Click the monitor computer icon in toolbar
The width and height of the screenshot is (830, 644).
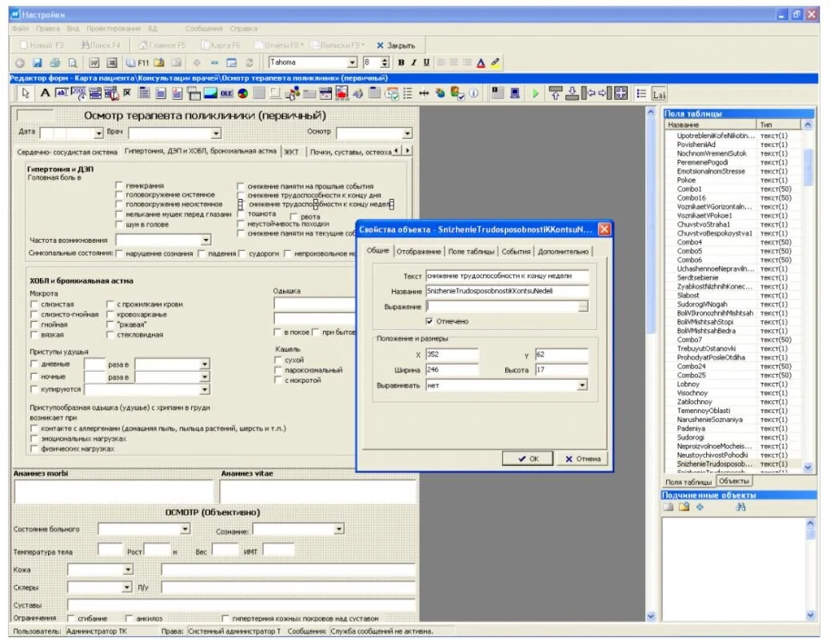tap(514, 93)
